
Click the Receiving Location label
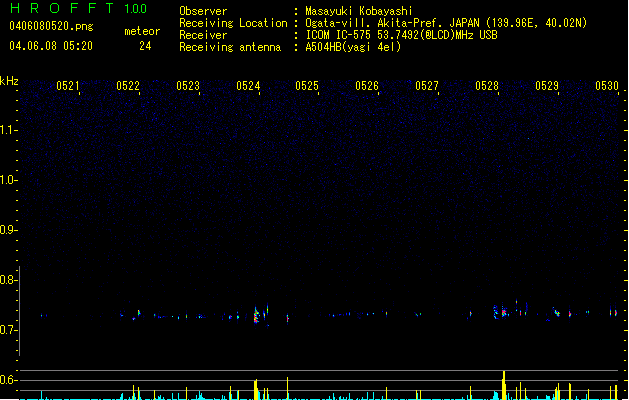pos(233,23)
